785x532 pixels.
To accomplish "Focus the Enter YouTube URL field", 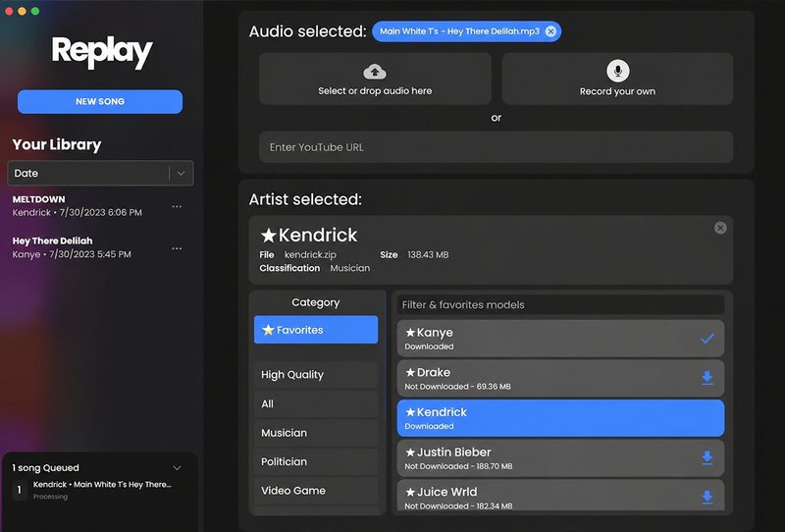I will (497, 147).
